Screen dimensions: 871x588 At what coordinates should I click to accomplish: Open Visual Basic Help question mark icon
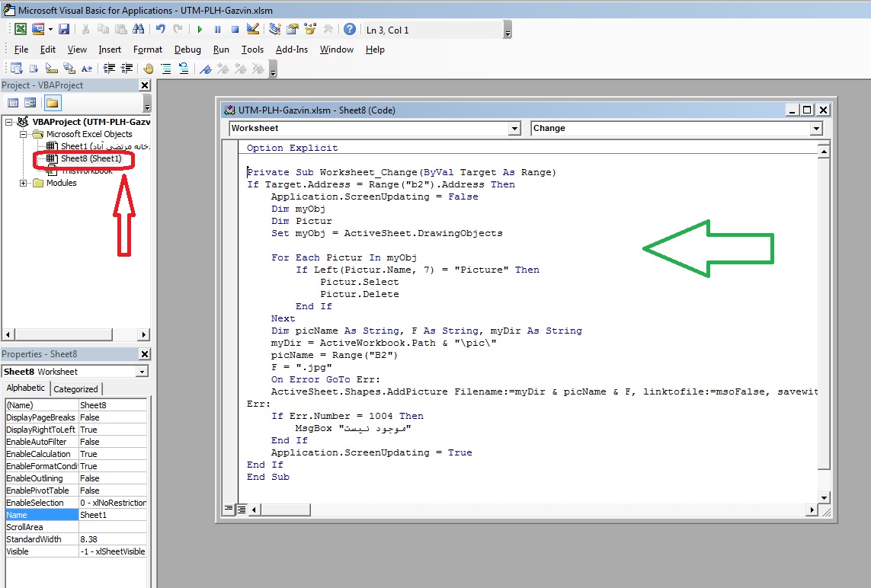coord(350,30)
